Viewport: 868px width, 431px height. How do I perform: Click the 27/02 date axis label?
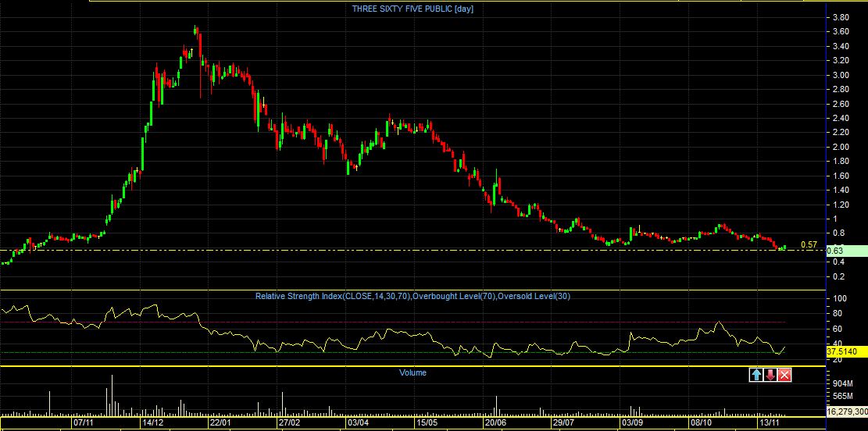pos(289,422)
